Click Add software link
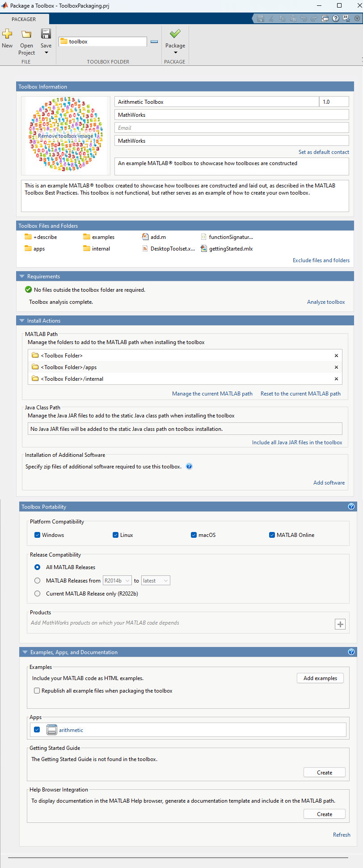This screenshot has height=868, width=363. tap(329, 483)
